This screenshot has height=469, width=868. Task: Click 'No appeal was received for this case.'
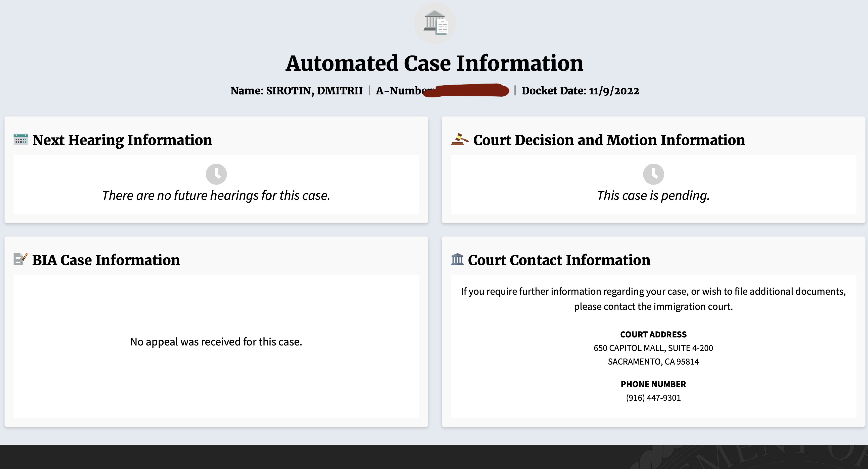click(x=216, y=342)
